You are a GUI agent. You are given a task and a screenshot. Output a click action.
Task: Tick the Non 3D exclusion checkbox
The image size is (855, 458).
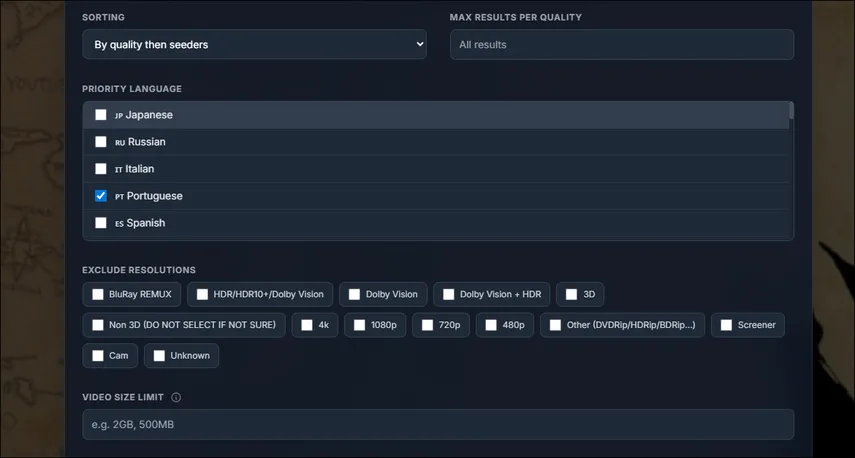98,325
